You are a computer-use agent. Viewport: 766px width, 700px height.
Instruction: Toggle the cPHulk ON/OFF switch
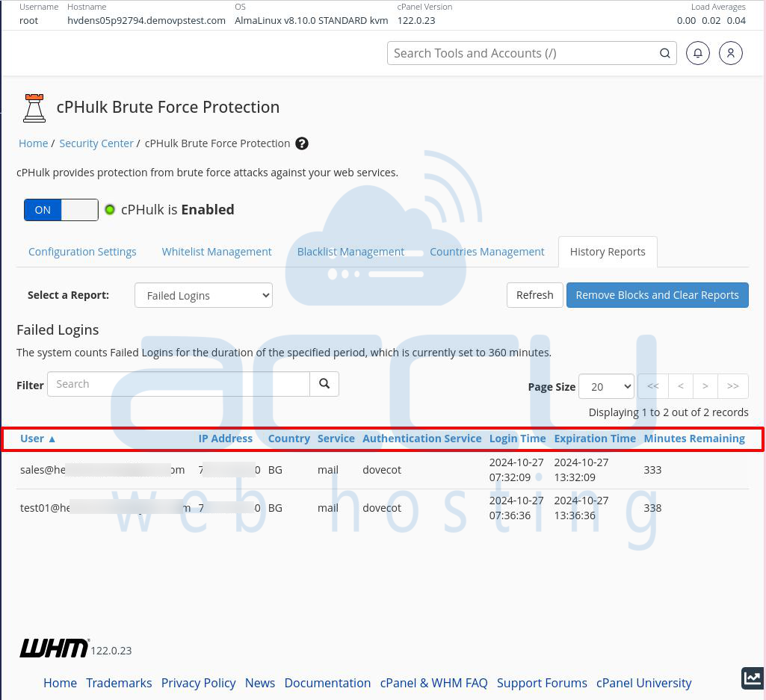(61, 210)
